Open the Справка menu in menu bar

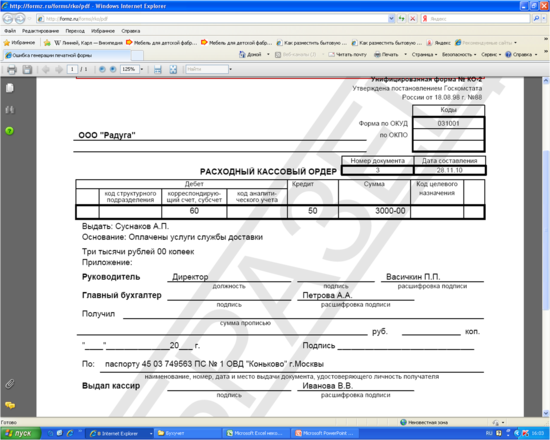click(130, 31)
